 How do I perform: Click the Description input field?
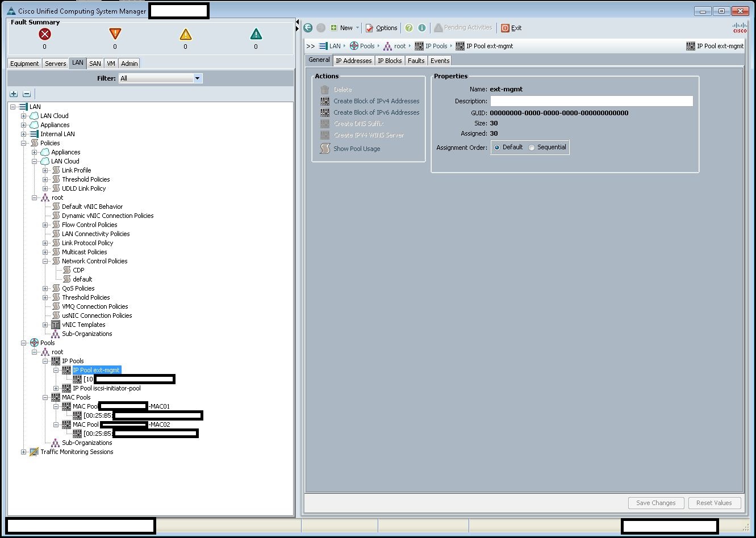(591, 101)
